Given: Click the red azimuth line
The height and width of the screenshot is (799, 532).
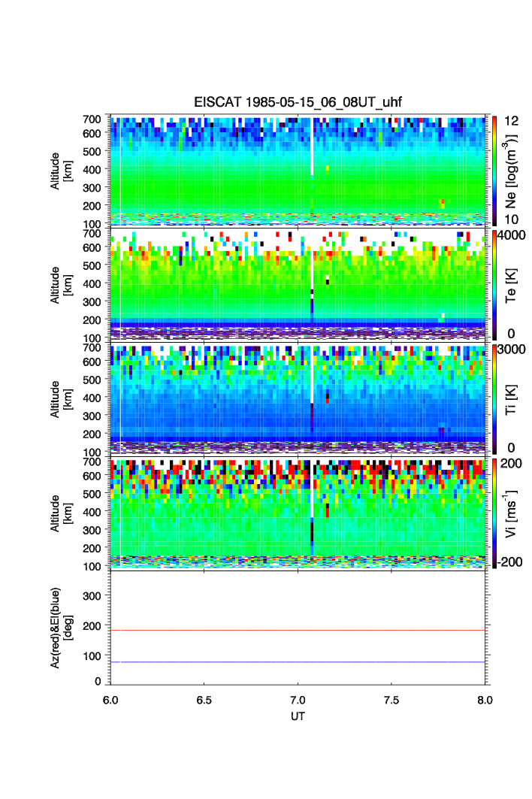Looking at the screenshot, I should 298,631.
